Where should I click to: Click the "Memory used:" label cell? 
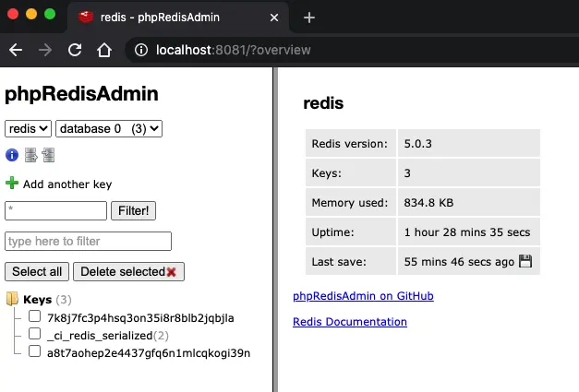[351, 202]
